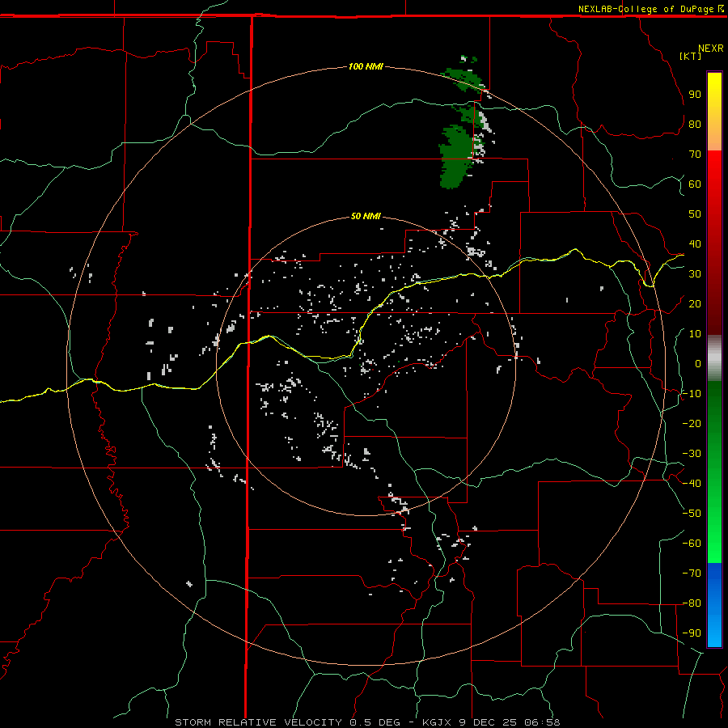Click the large green velocity echo on radar
728x728 pixels.
click(456, 155)
